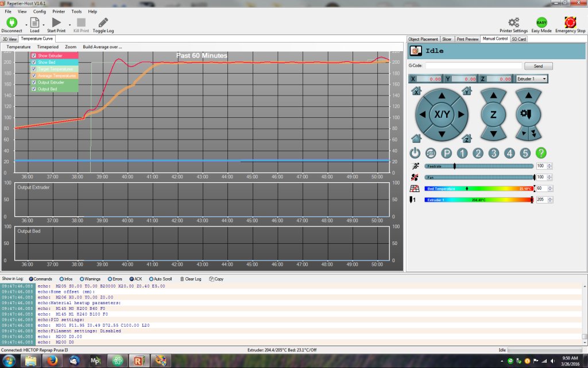Toggle the Average Temperatures checkbox
Screen dimensions: 588x368
[x=34, y=75]
